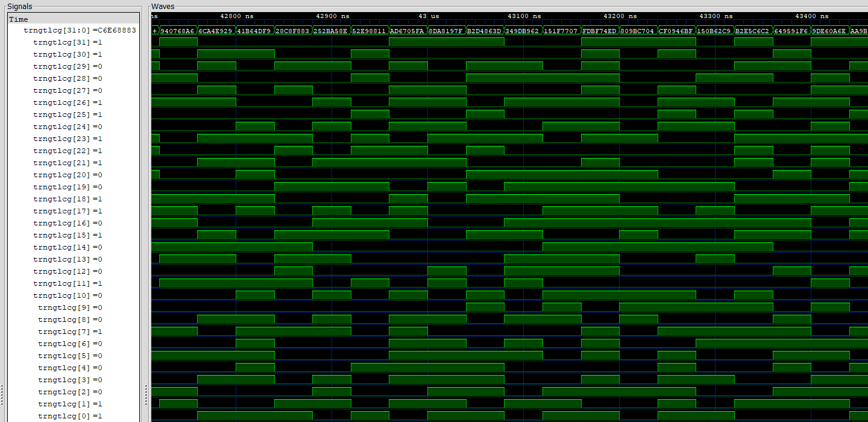This screenshot has width=868, height=422.
Task: Select signal trngtlcg[16]
Action: point(68,223)
